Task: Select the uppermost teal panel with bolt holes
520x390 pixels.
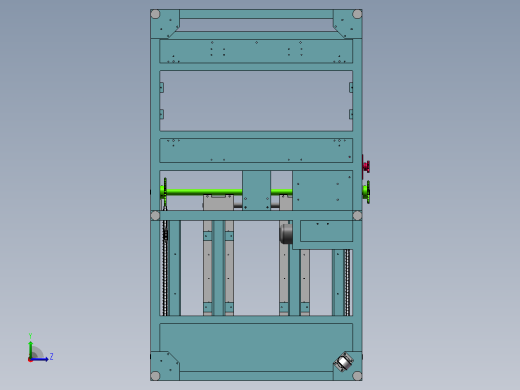Action: (256, 51)
